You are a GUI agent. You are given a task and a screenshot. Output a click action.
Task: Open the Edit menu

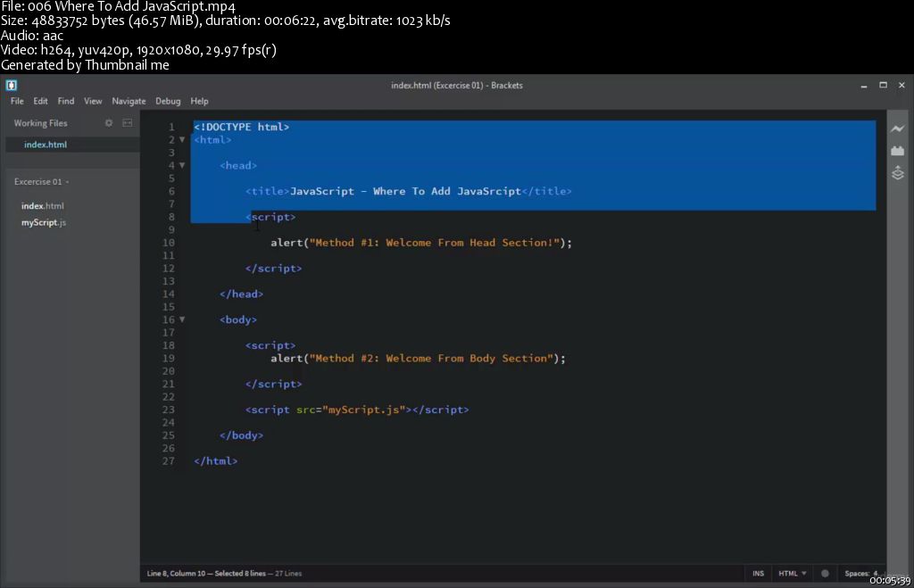pyautogui.click(x=40, y=101)
